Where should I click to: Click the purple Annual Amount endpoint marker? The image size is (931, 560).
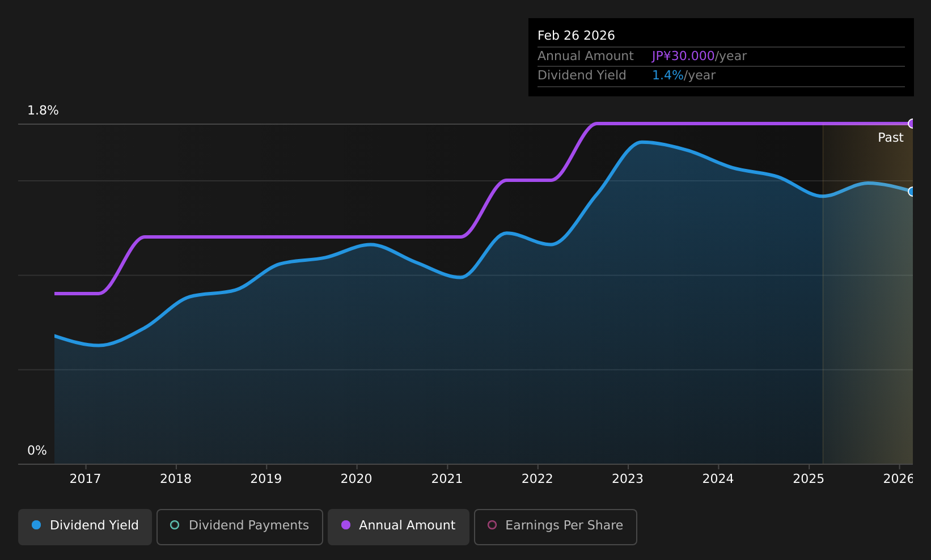912,124
